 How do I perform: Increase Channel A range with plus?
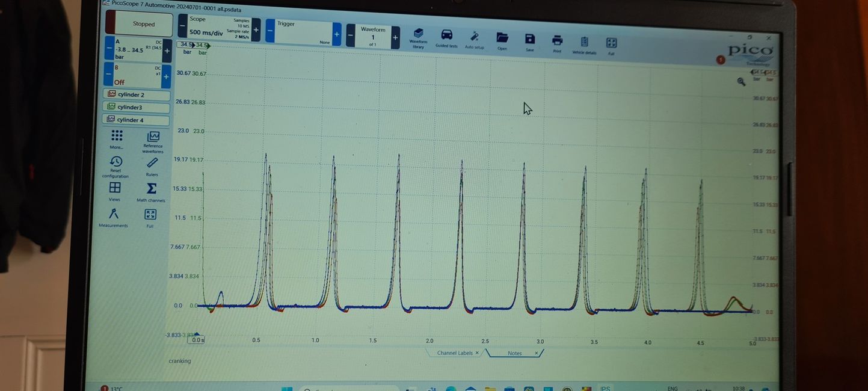167,51
